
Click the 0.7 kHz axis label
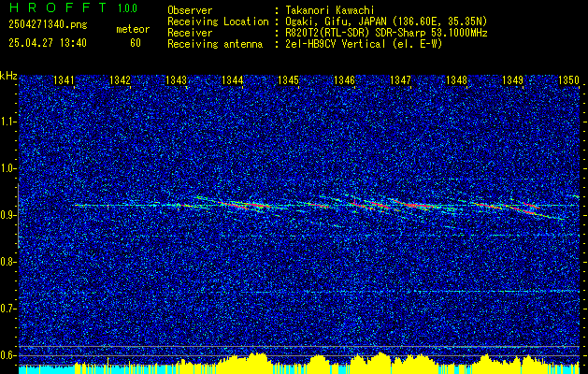pos(8,309)
